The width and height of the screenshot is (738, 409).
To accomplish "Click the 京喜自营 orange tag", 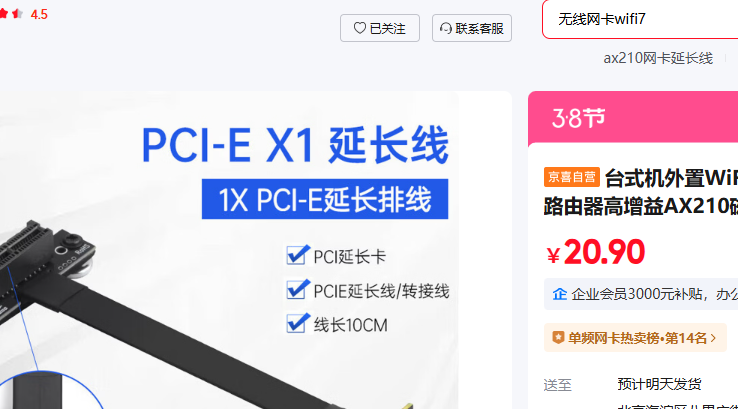I will coord(572,177).
